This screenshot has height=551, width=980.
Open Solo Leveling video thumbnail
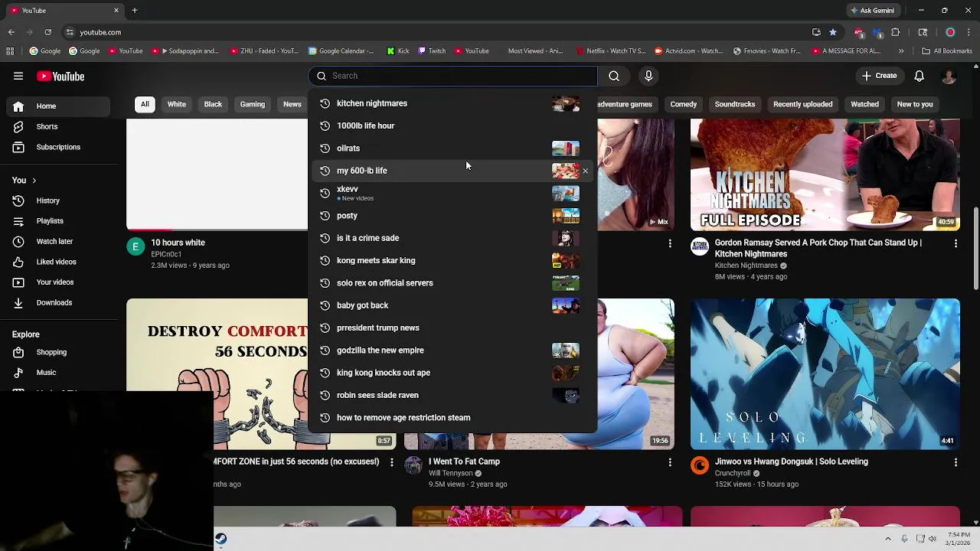pyautogui.click(x=825, y=373)
